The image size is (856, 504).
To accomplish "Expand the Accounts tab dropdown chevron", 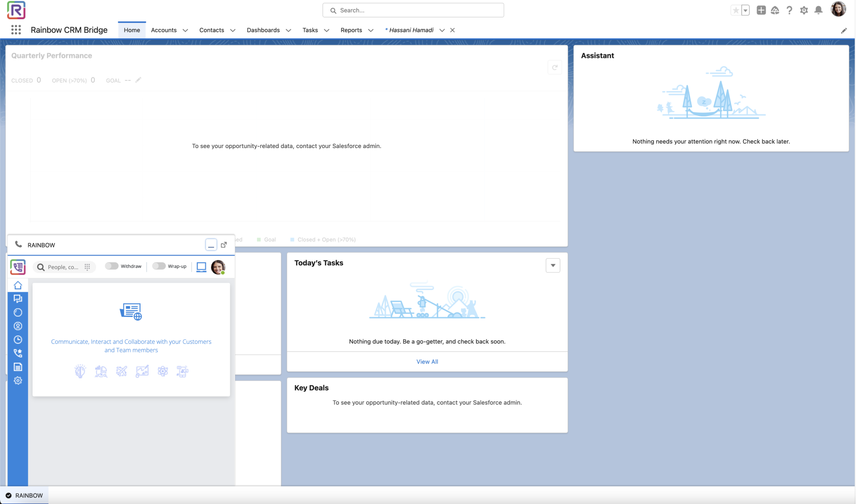I will coord(185,30).
